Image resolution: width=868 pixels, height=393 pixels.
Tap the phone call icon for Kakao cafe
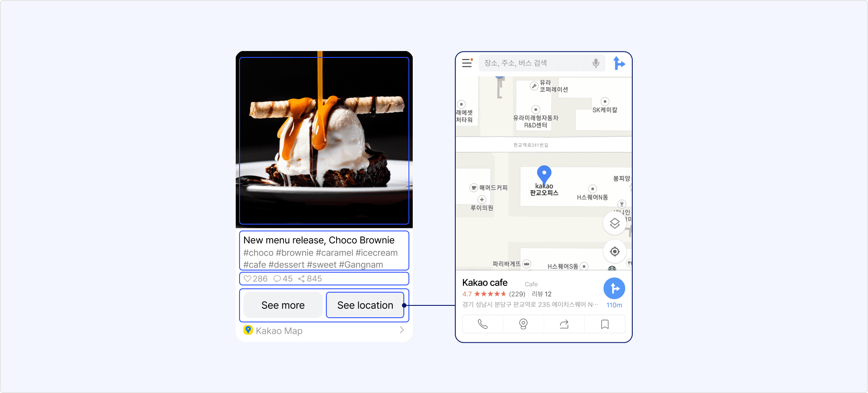[x=483, y=324]
